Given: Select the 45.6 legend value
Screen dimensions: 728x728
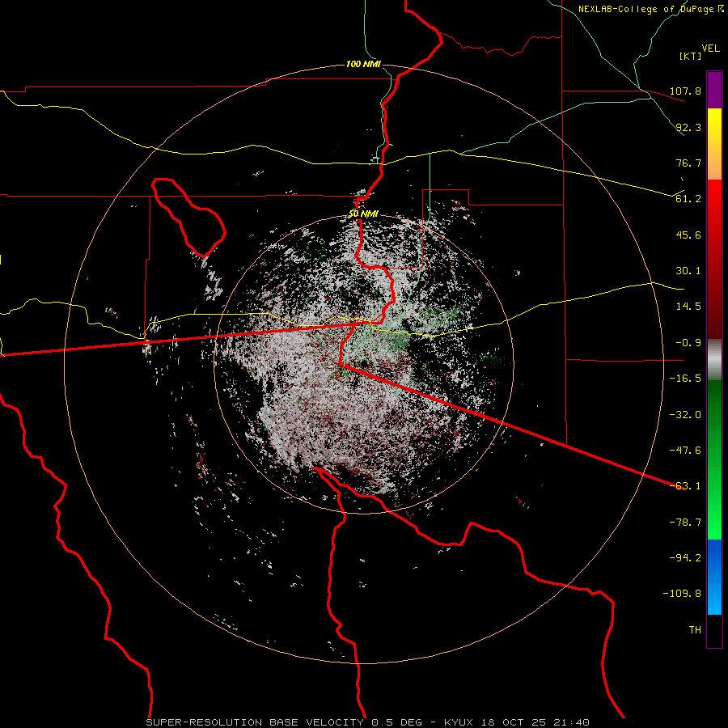Looking at the screenshot, I should point(688,235).
